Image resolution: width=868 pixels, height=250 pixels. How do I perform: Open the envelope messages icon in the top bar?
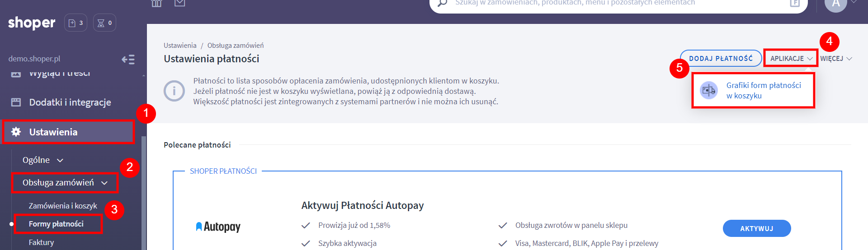[x=179, y=3]
